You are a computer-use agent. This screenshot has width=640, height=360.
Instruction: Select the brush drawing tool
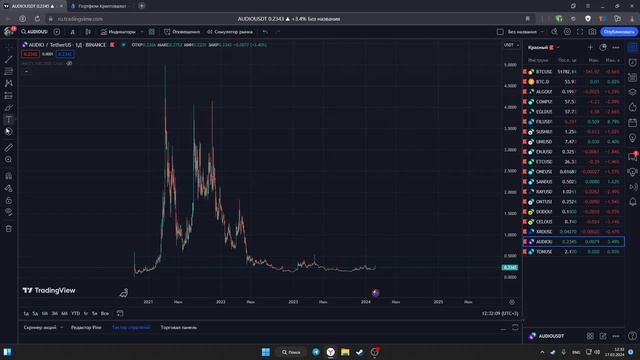(9, 108)
